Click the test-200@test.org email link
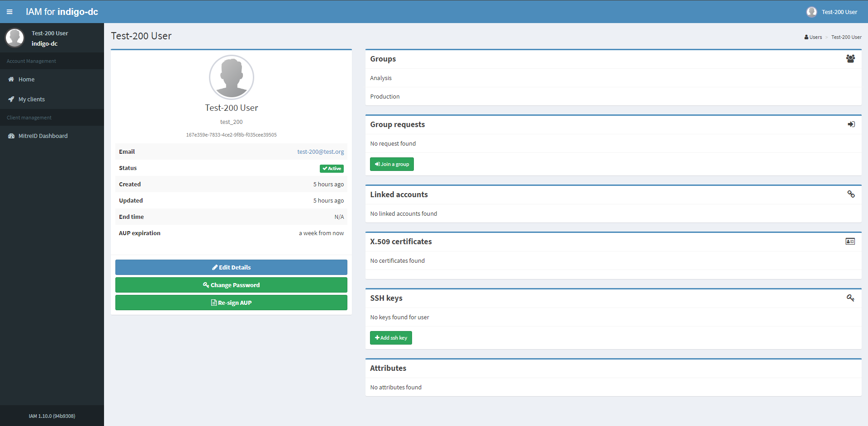This screenshot has height=426, width=868. [x=320, y=151]
